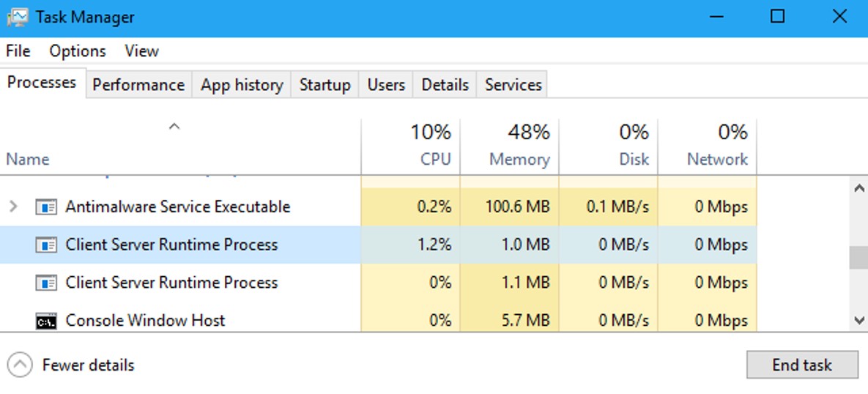The height and width of the screenshot is (394, 868).
Task: Sort by the Disk column header
Action: click(609, 147)
